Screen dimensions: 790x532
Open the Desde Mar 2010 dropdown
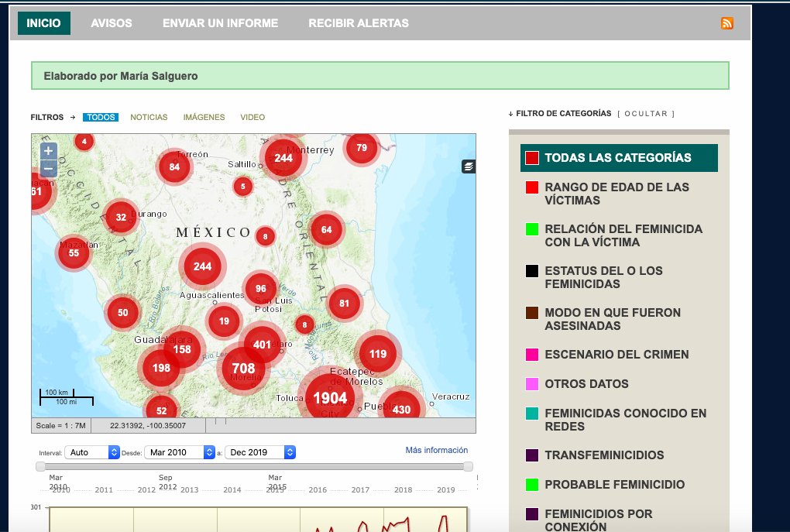click(x=180, y=452)
